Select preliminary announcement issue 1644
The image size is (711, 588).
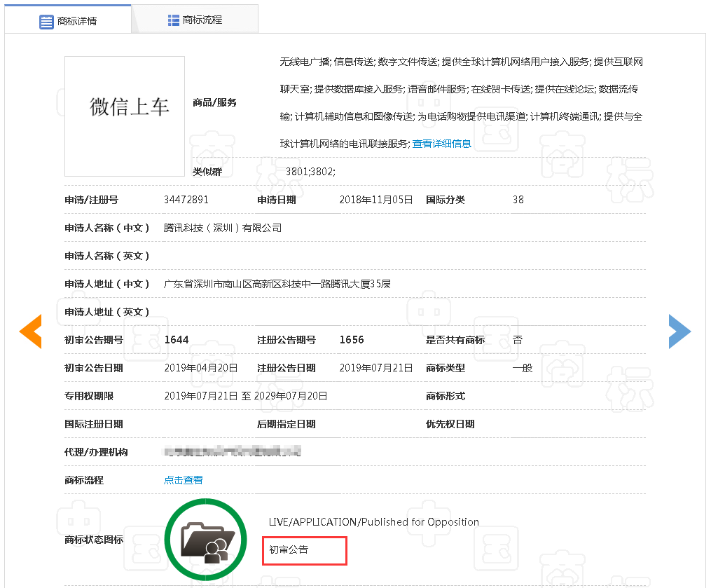177,340
